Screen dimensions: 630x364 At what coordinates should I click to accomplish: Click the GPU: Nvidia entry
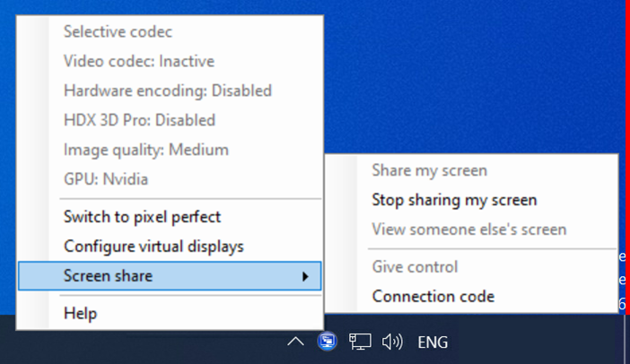[x=105, y=179]
